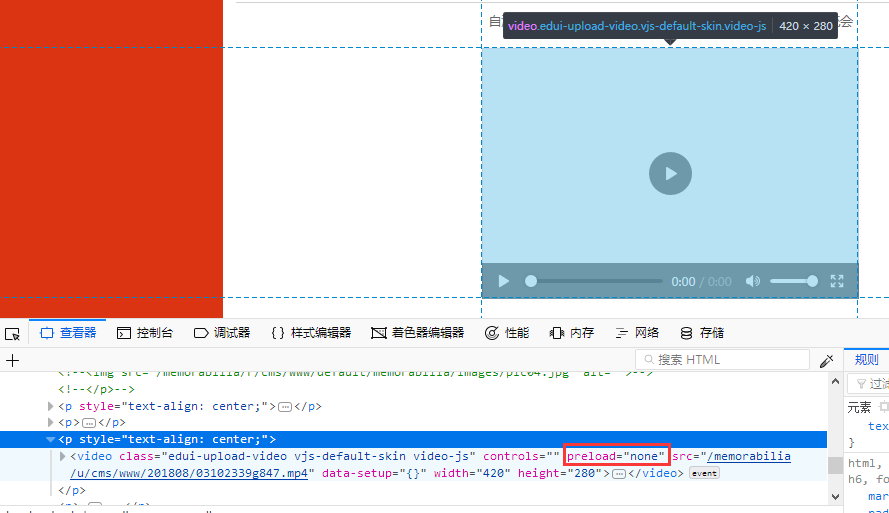Toggle fullscreen on the video player
This screenshot has height=513, width=889.
(x=837, y=281)
